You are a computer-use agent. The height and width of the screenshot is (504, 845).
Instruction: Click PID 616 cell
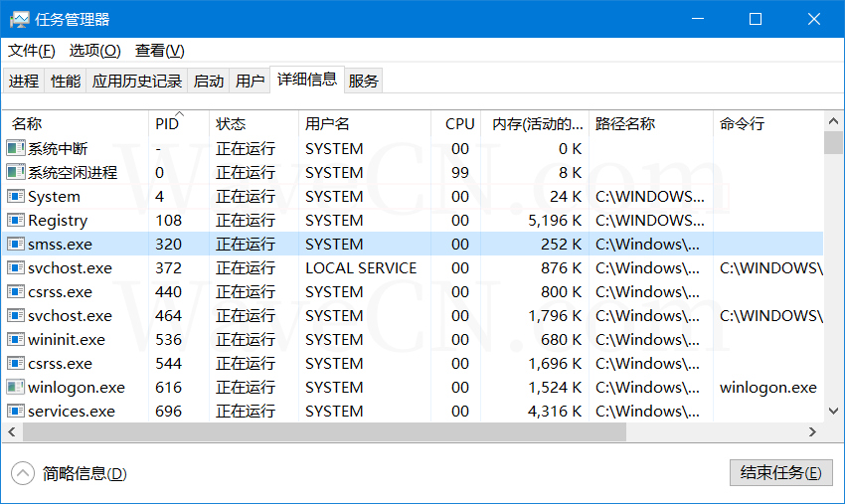[168, 387]
